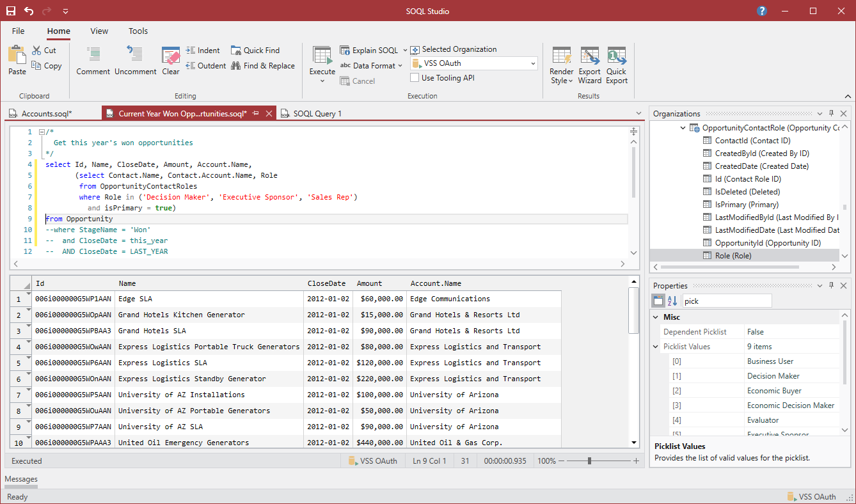Toggle auto-hide pin on Organizations panel
The image size is (856, 504).
[832, 113]
